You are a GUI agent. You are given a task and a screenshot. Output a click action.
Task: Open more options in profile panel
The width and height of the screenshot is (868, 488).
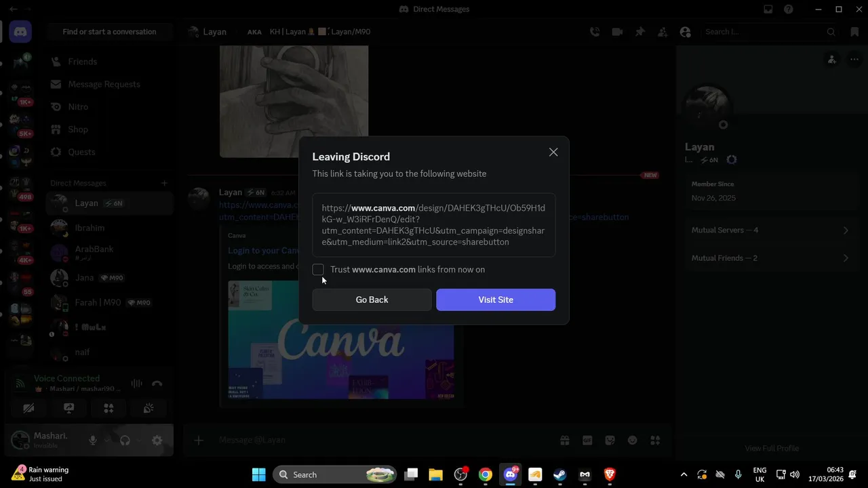(x=854, y=60)
